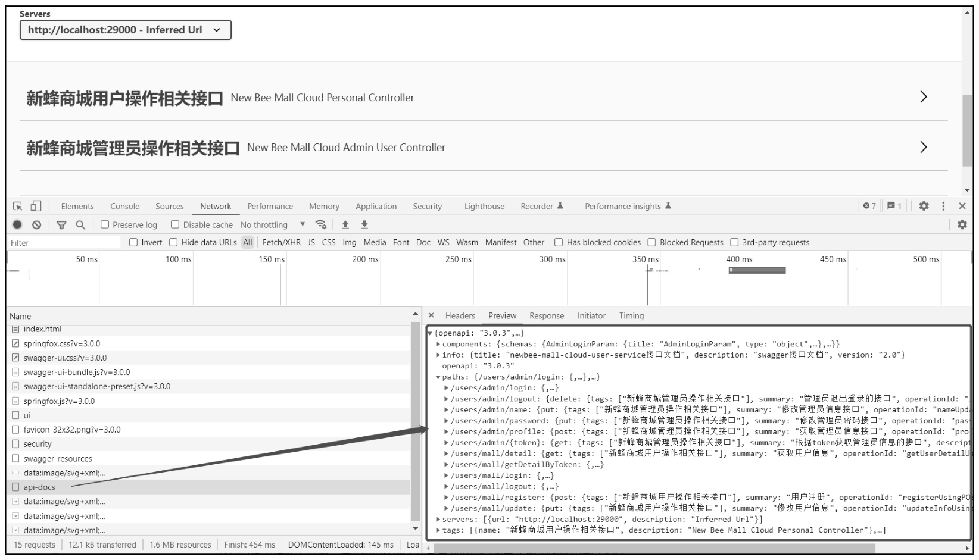979x560 pixels.
Task: Switch to the Elements tab
Action: (77, 206)
